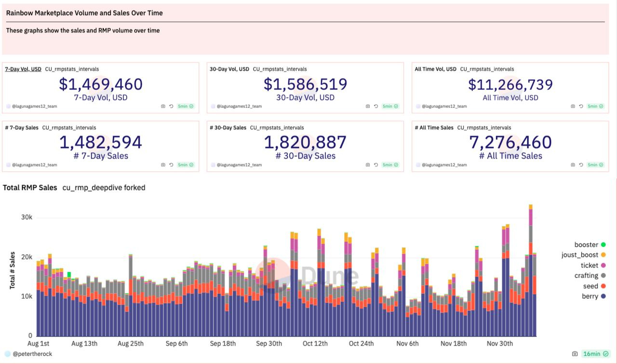Click the 5min badge on # 7-Day Sales card
Screen dimensions: 617x364
click(186, 165)
